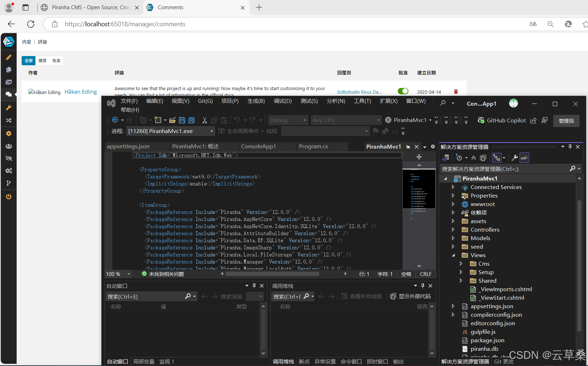Select the 批准 filter button in comments

56,60
